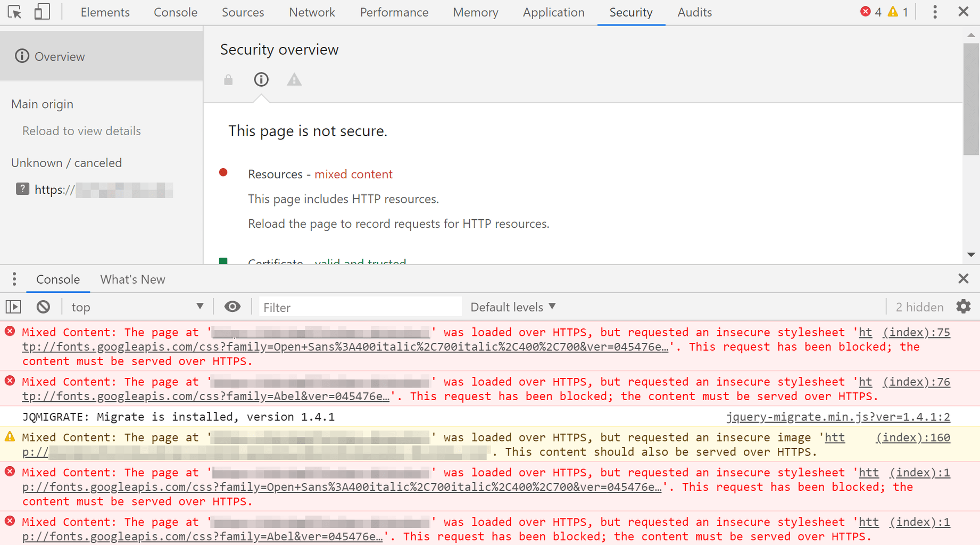Screen dimensions: 980x545
Task: Click the lock icon in Security overview
Action: (228, 79)
